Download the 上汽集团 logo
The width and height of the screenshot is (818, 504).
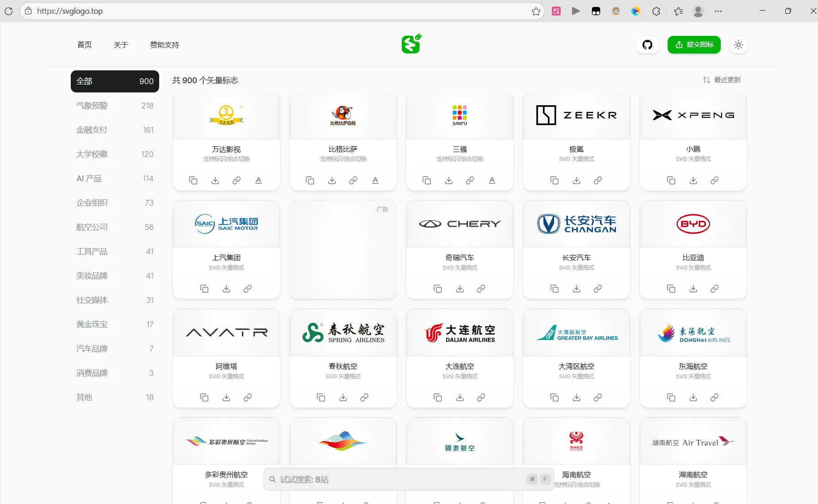(226, 289)
